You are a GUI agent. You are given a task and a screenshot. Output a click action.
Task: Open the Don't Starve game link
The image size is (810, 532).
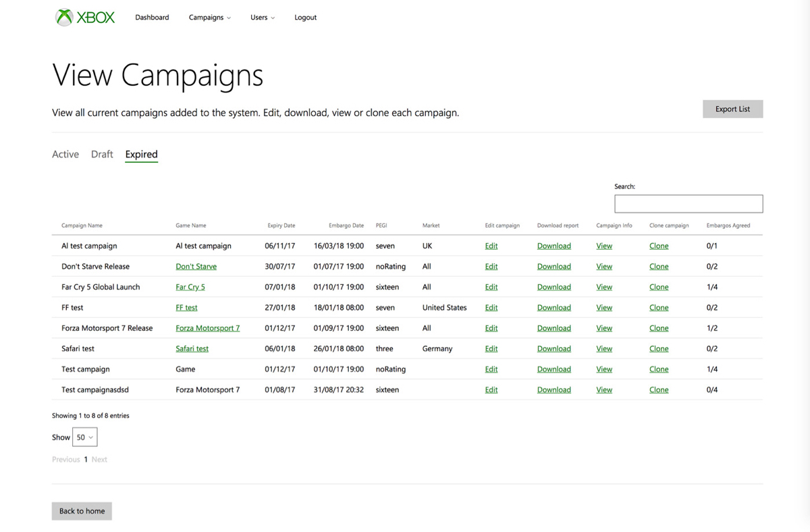click(196, 267)
